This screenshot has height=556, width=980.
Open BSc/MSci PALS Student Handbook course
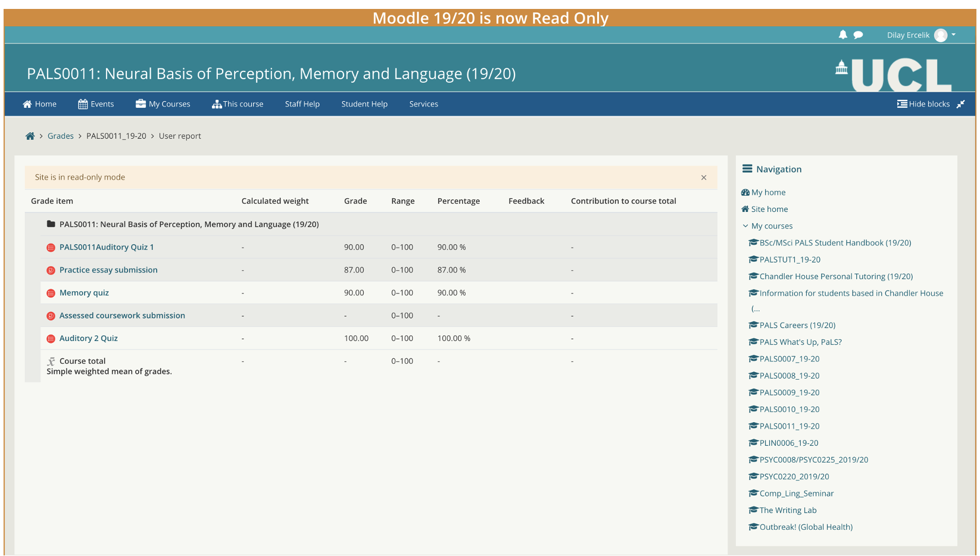click(x=835, y=243)
